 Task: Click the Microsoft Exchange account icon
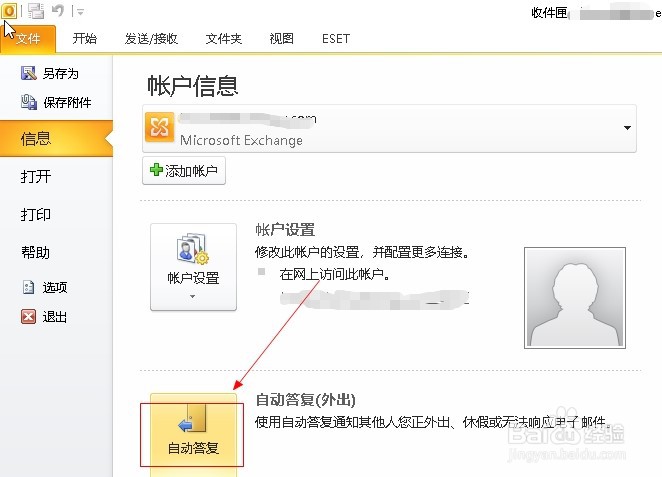[159, 127]
